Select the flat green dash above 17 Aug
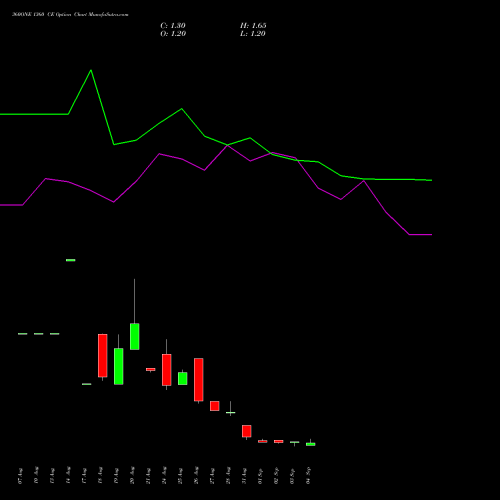Image resolution: width=500 pixels, height=500 pixels. (87, 384)
